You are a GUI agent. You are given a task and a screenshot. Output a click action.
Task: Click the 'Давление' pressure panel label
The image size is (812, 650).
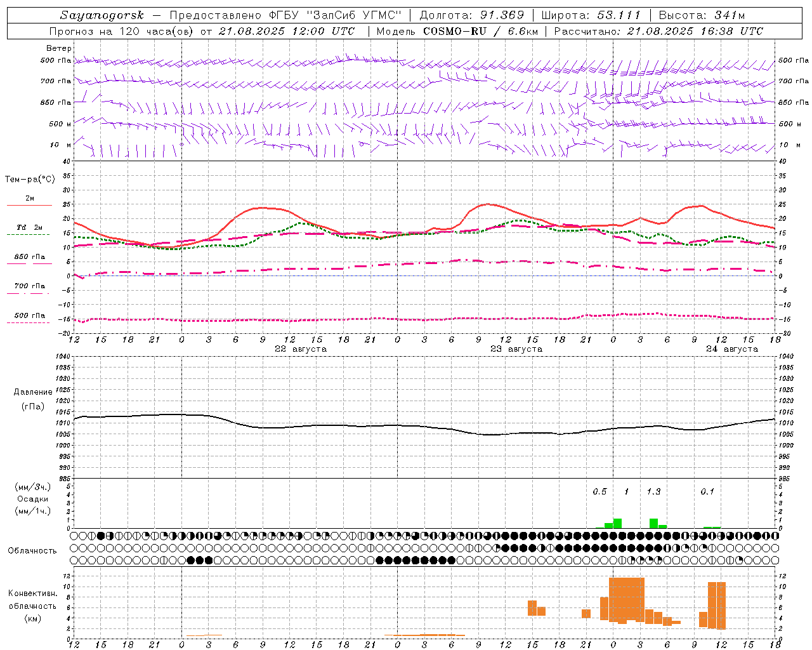click(x=33, y=392)
